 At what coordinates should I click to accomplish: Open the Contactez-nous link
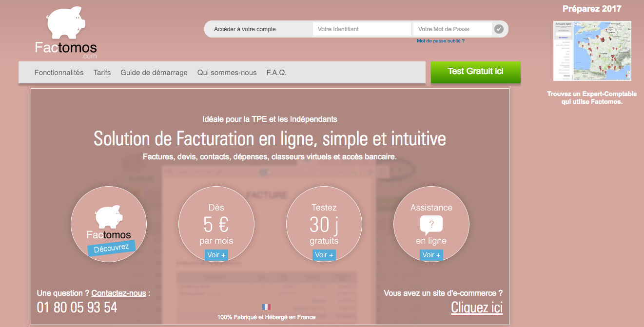pyautogui.click(x=118, y=293)
